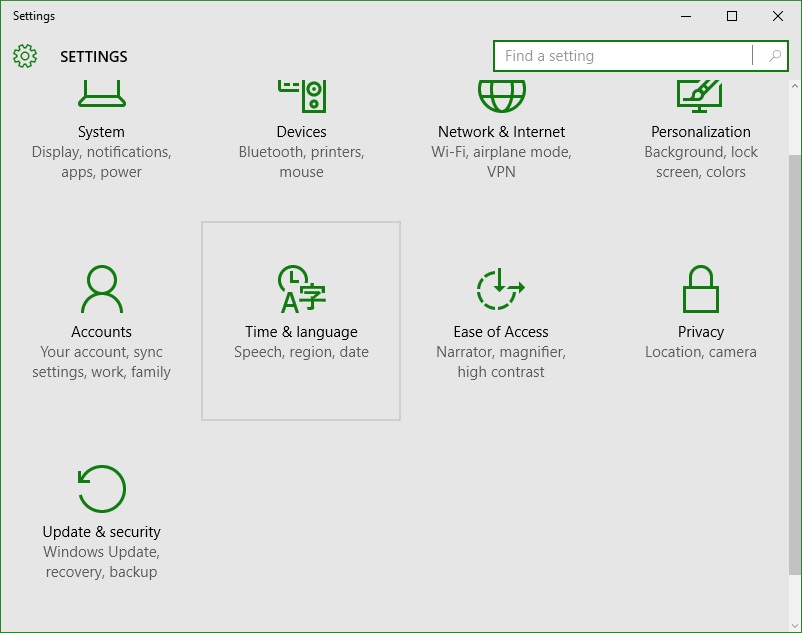Click the scrollbar up arrow

coord(795,86)
